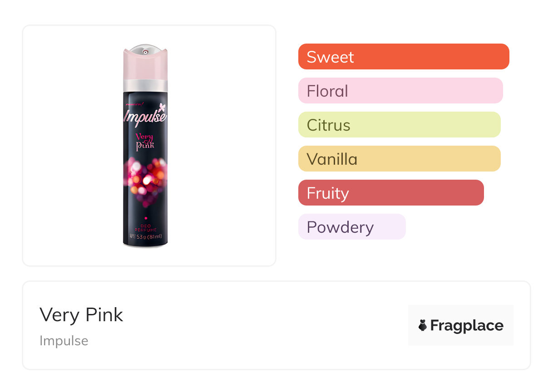Click the Fragplace wordmark text

point(467,325)
